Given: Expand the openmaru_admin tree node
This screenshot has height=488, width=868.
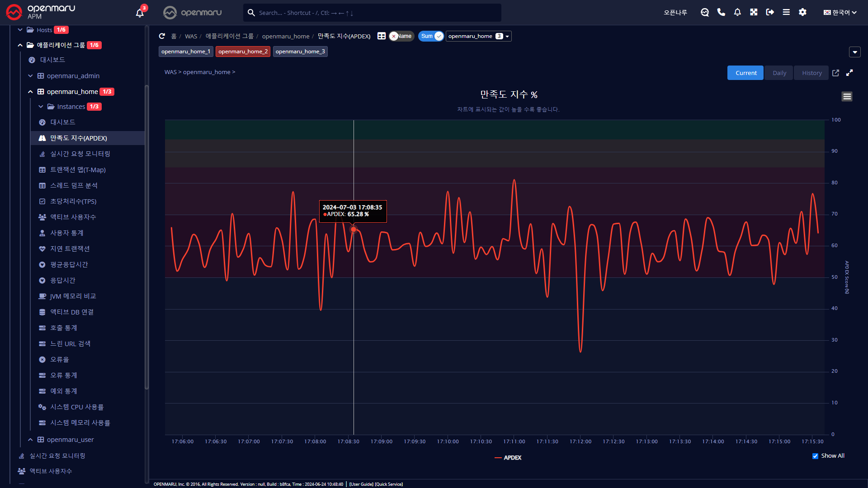Looking at the screenshot, I should tap(30, 76).
